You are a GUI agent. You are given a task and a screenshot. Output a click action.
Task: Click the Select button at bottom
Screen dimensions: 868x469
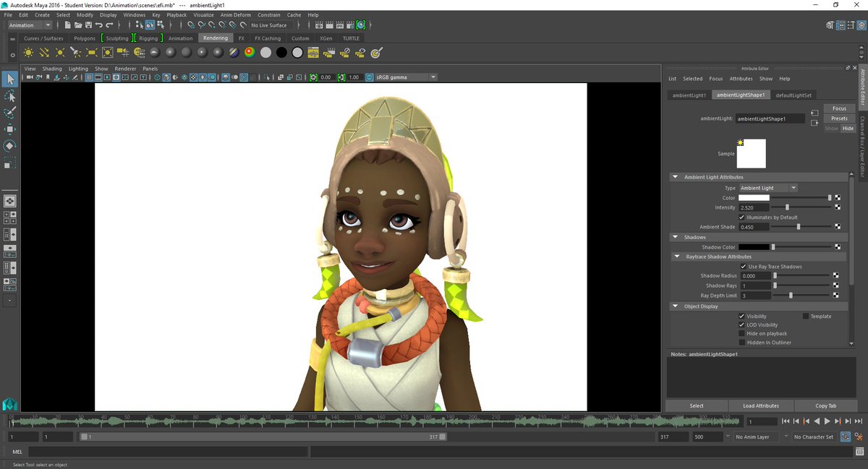[x=697, y=405]
